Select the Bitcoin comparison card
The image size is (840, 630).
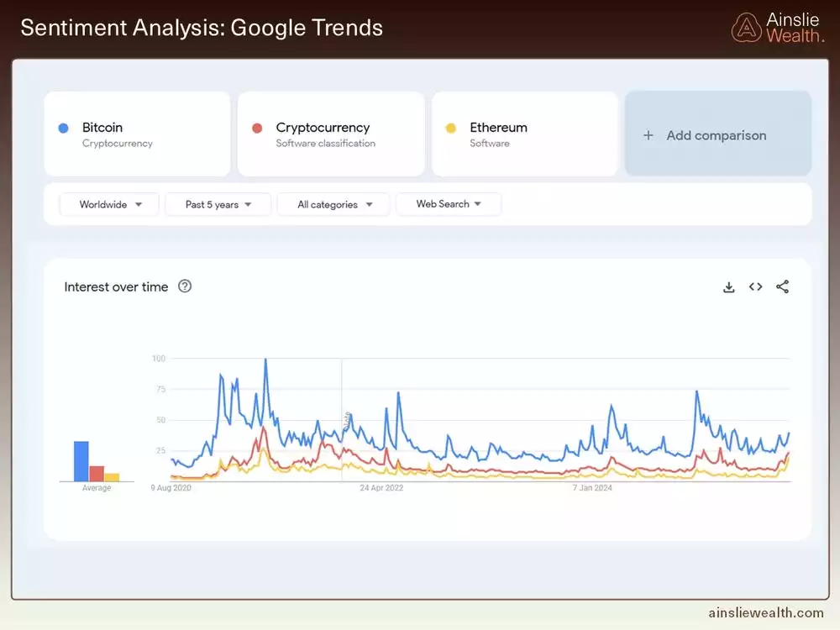(x=137, y=134)
